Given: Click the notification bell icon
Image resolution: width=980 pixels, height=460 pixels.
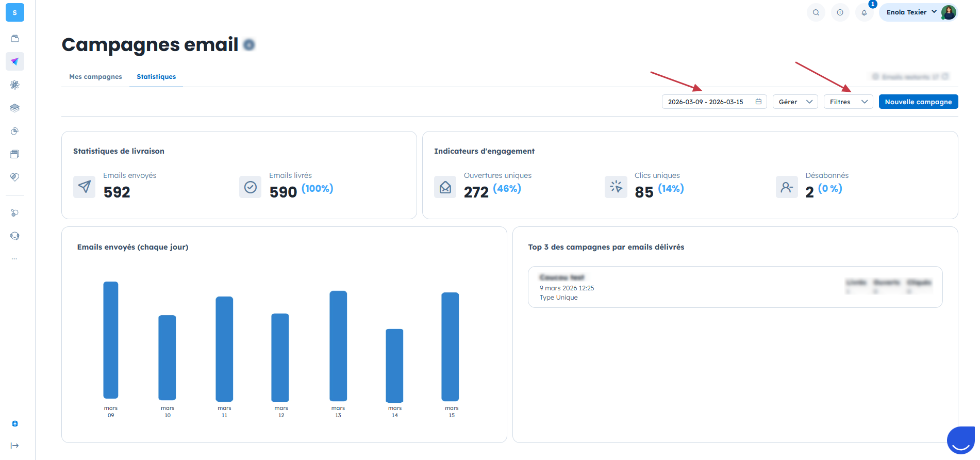Looking at the screenshot, I should 864,12.
